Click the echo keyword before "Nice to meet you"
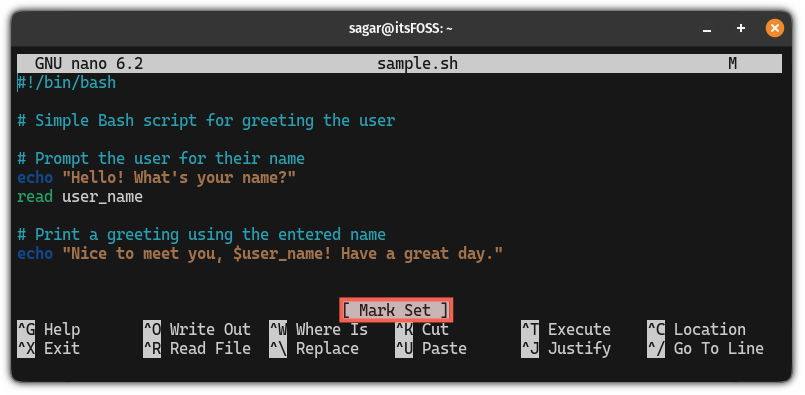 [35, 254]
